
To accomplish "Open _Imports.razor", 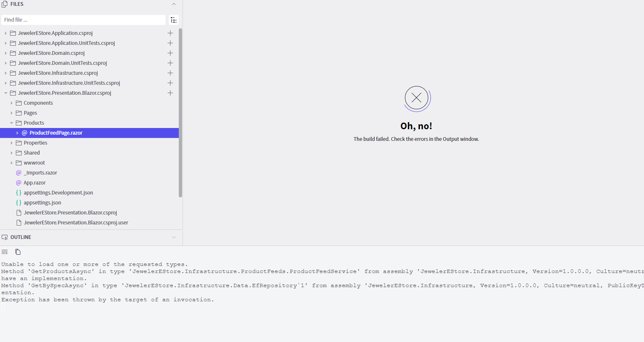I will click(40, 172).
